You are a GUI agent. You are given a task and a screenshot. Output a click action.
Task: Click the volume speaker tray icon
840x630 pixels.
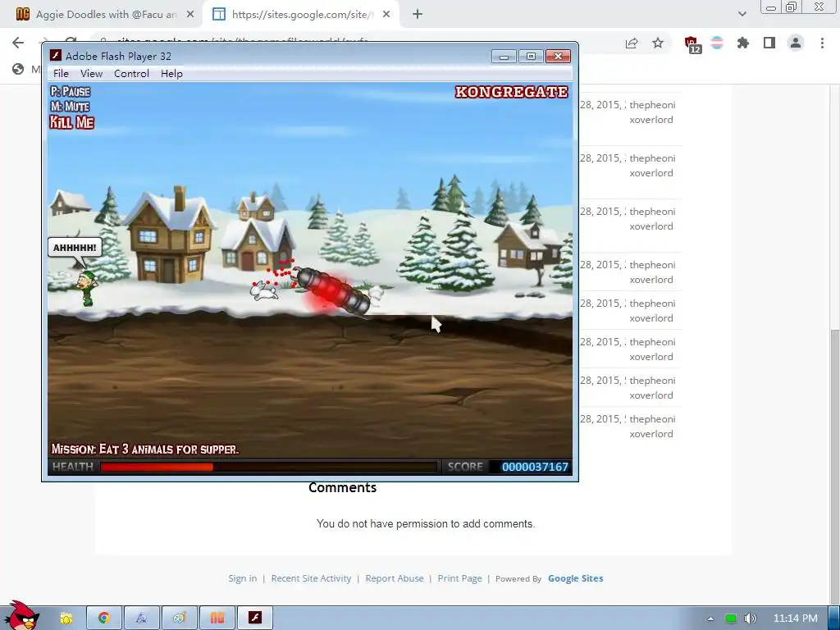tap(751, 619)
